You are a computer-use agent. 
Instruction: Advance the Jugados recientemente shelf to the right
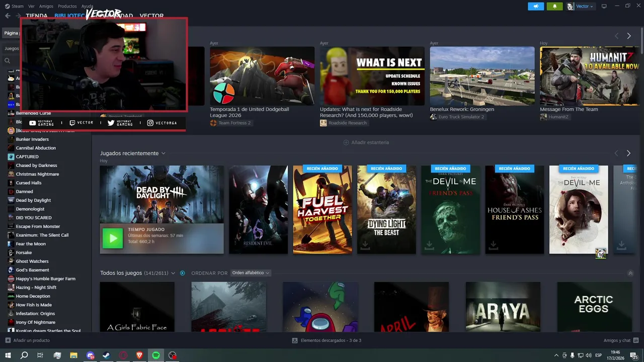click(x=628, y=153)
